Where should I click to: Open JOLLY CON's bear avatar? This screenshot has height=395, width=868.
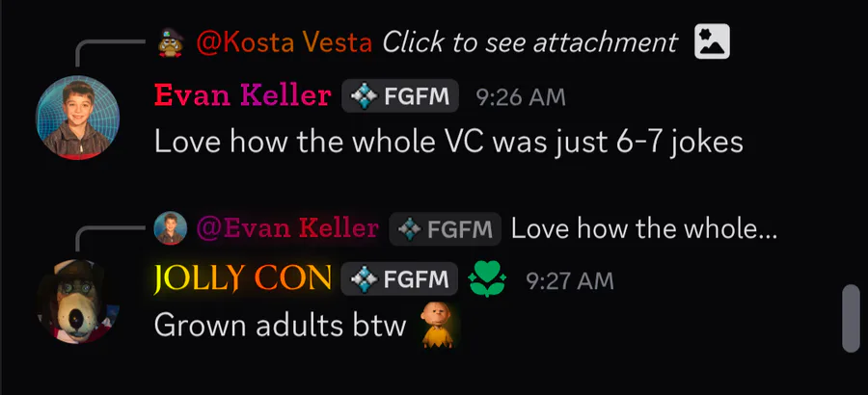click(x=77, y=301)
